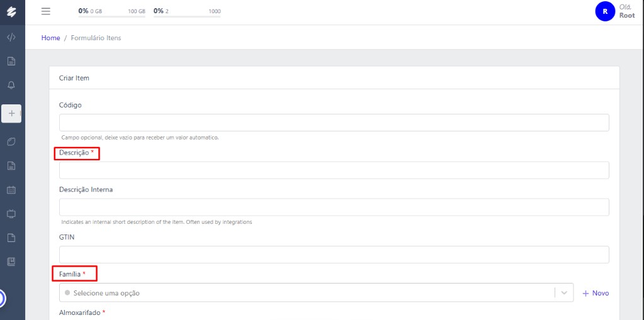This screenshot has width=644, height=320.
Task: Click the book icon in the sidebar
Action: 11,261
